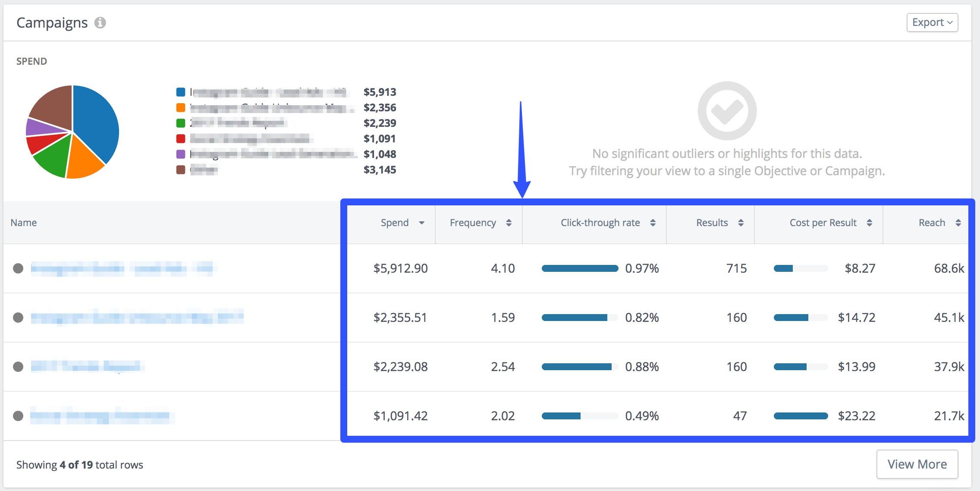The width and height of the screenshot is (980, 491).
Task: Open the Export dropdown
Action: click(x=932, y=22)
